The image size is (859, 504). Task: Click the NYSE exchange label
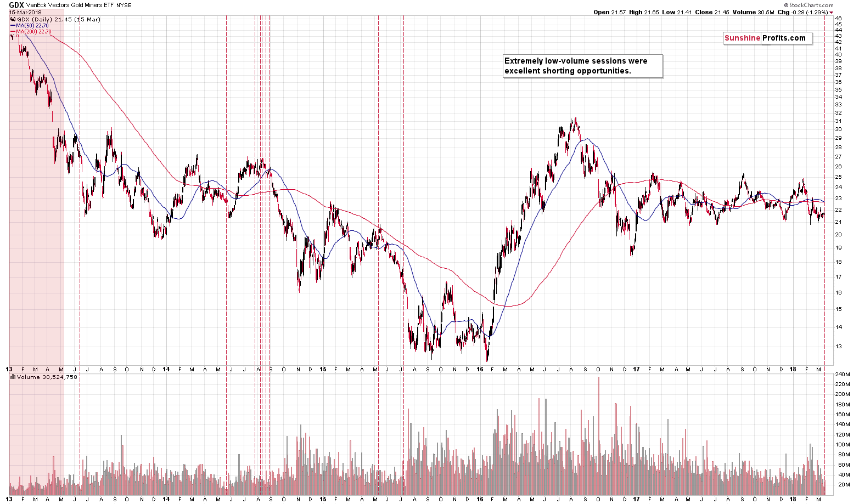(x=124, y=5)
